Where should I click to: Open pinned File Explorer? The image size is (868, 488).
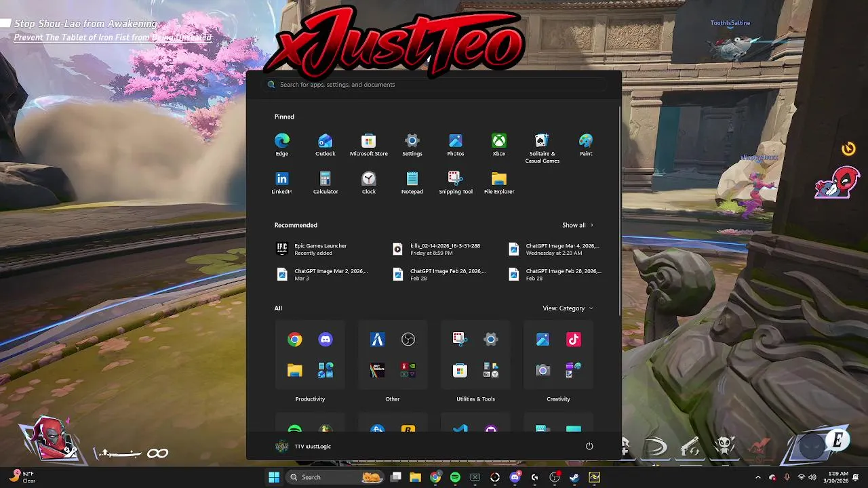click(498, 182)
